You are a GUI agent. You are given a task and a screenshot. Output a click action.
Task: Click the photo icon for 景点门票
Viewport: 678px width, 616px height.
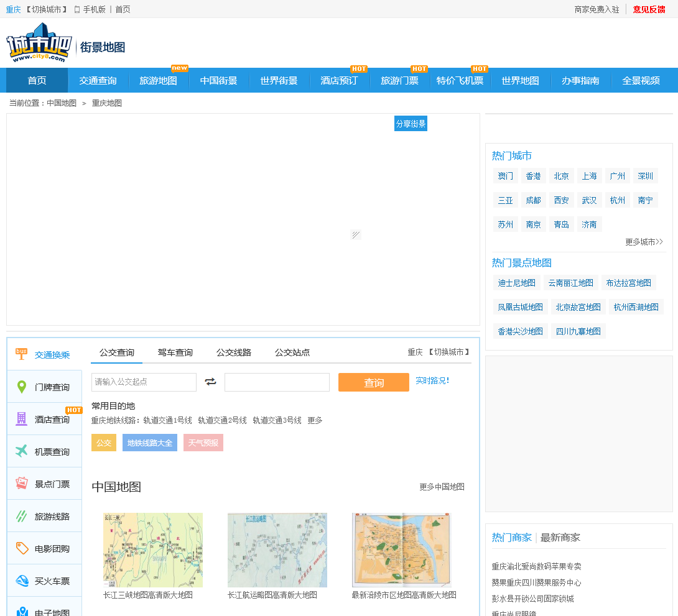pyautogui.click(x=22, y=484)
